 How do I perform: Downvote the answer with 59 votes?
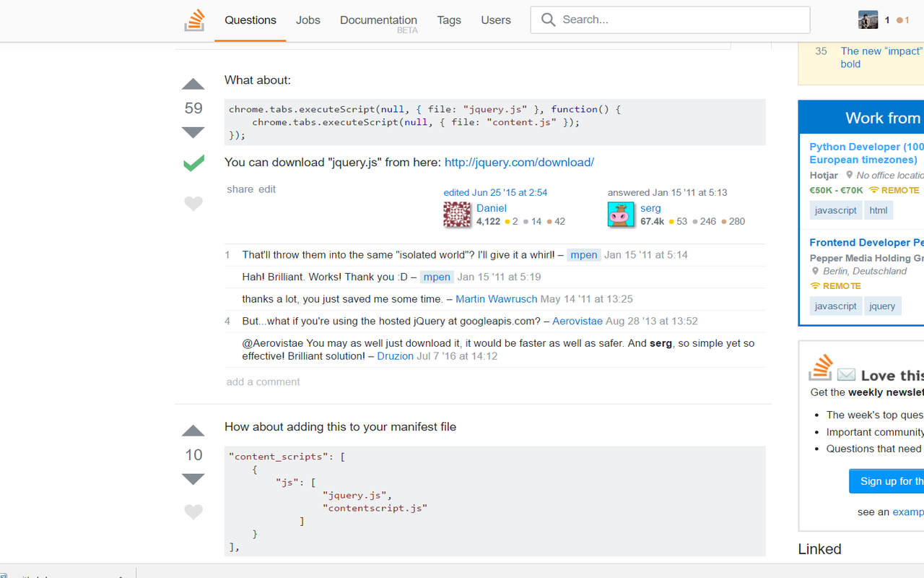pos(193,132)
